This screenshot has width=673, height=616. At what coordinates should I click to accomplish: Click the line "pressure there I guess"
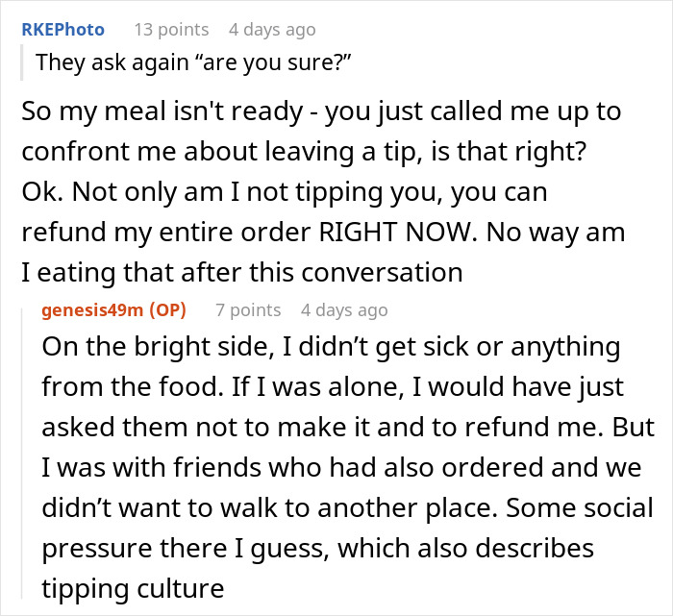(317, 548)
